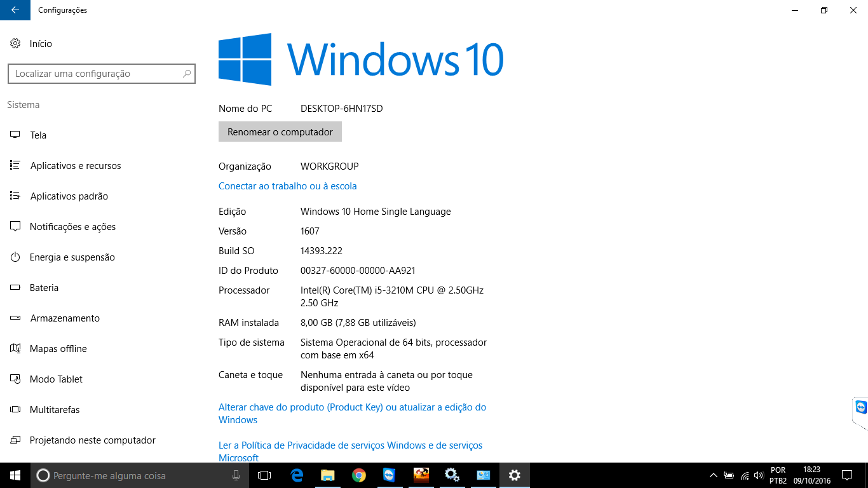This screenshot has height=488, width=868.
Task: Open File Explorer taskbar icon
Action: [x=328, y=475]
